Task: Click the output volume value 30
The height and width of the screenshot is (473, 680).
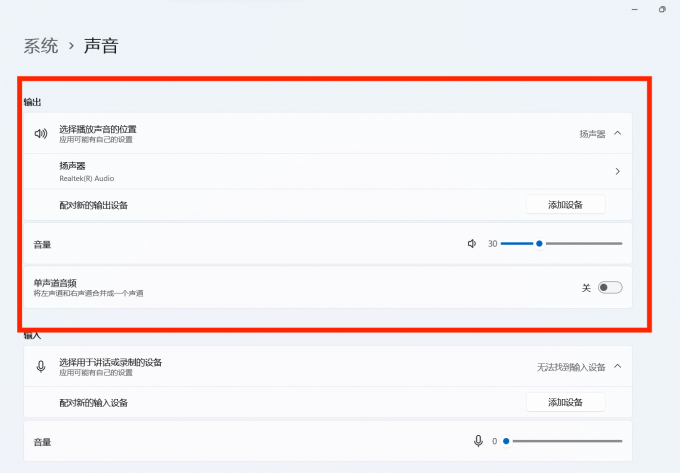Action: (x=492, y=244)
